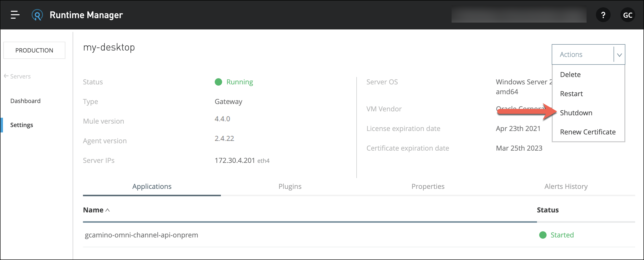
Task: Open the GC user avatar menu
Action: 628,15
